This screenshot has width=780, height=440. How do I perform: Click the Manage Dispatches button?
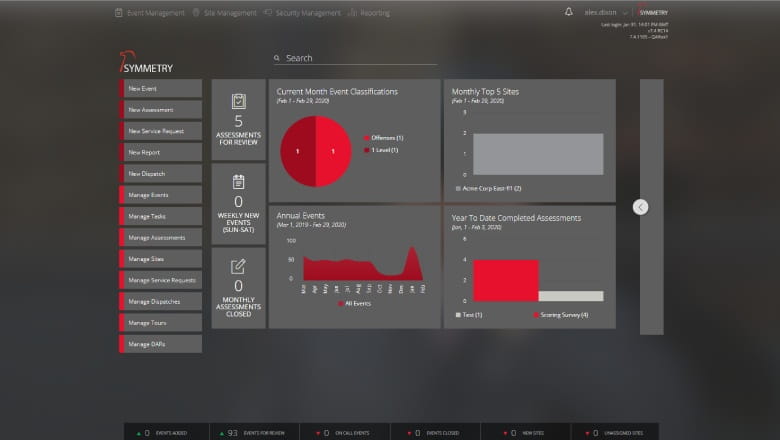(x=160, y=301)
